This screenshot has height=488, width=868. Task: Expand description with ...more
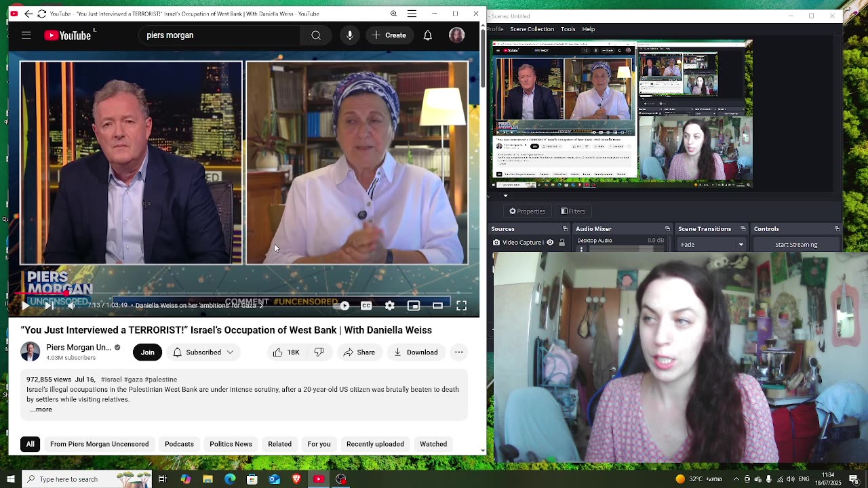click(41, 409)
